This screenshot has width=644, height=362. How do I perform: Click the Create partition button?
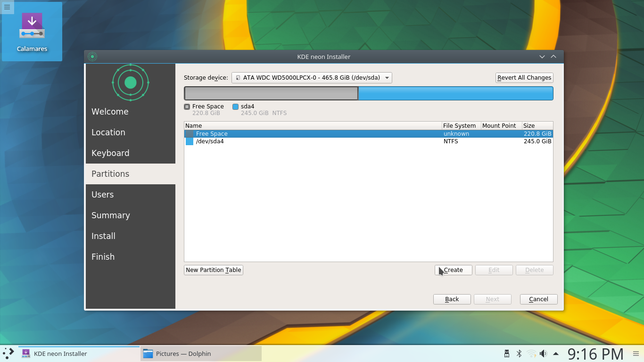454,270
